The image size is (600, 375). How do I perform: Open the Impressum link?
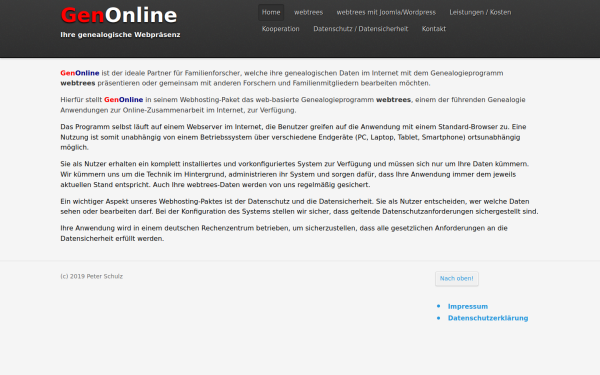coord(468,307)
